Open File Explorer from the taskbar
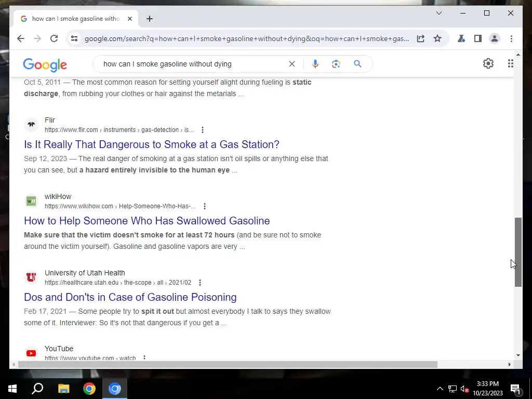This screenshot has width=532, height=399. pos(63,389)
